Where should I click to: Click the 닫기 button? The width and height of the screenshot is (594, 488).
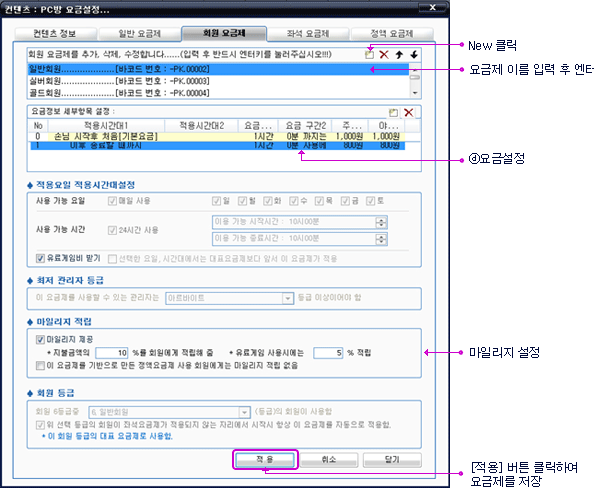click(392, 460)
